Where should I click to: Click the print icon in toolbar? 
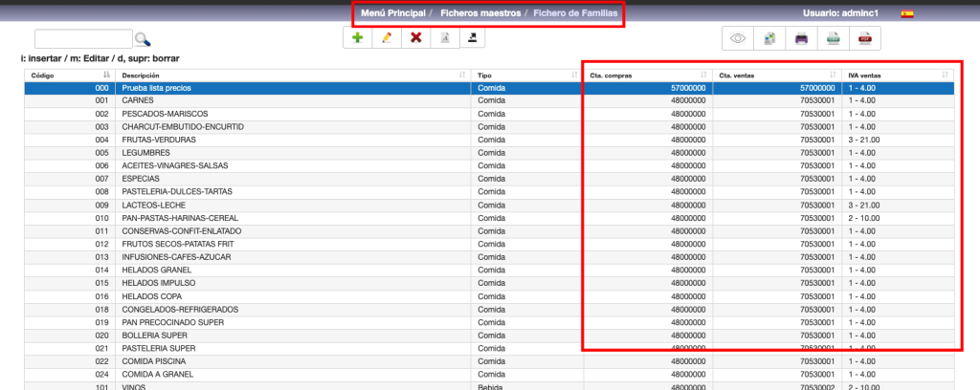coord(801,39)
